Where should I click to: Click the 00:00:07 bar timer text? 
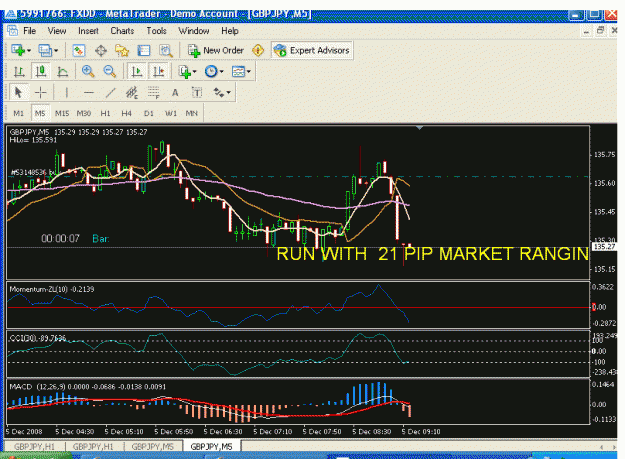point(60,239)
